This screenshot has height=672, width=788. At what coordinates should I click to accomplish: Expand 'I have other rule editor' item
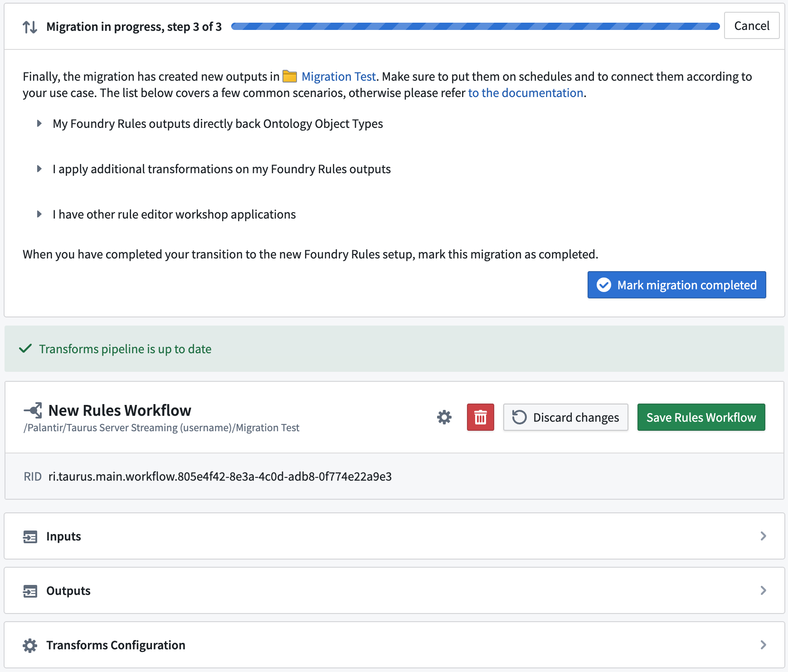(x=39, y=214)
